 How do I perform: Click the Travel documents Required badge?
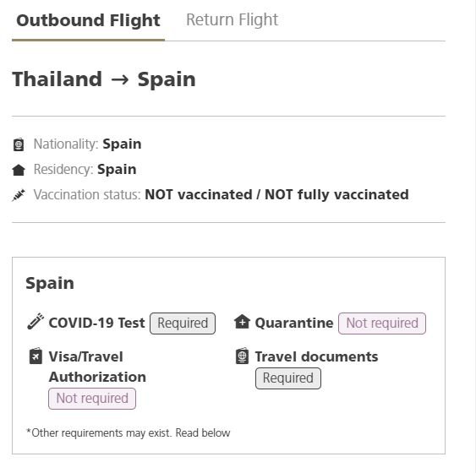(x=287, y=378)
